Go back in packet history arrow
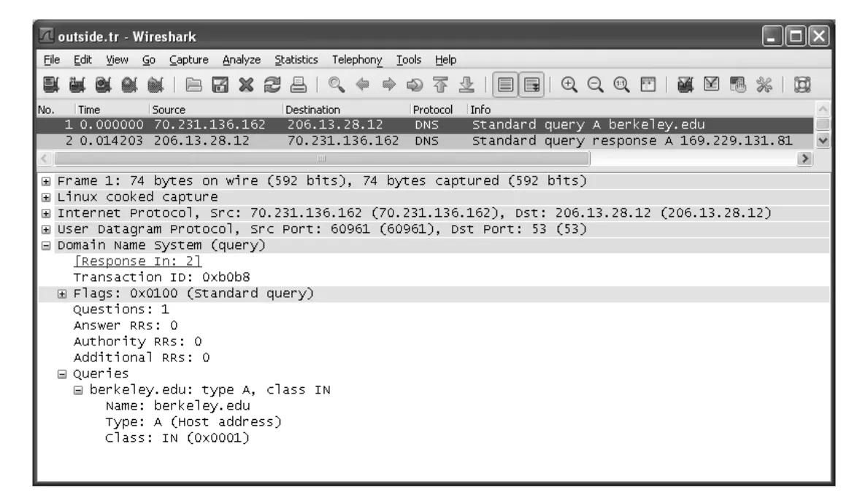Image resolution: width=868 pixels, height=498 pixels. pyautogui.click(x=363, y=85)
